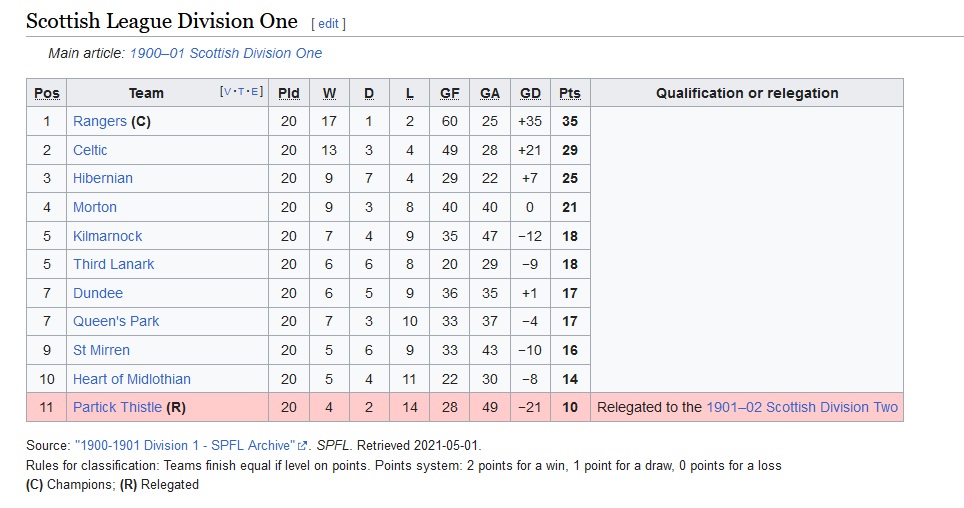The image size is (964, 508).
Task: Open the T (talk) template link
Action: point(241,92)
